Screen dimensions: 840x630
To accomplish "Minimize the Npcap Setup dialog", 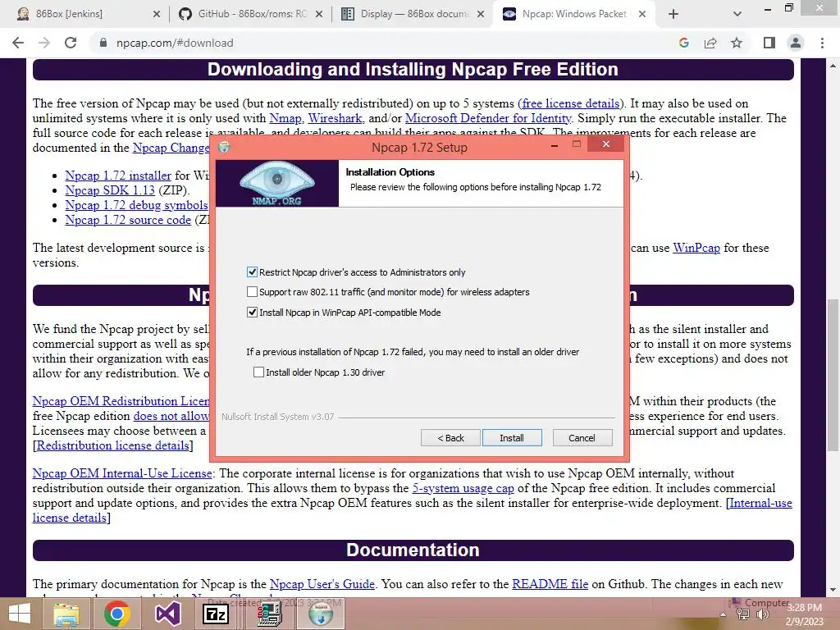I will click(x=555, y=144).
